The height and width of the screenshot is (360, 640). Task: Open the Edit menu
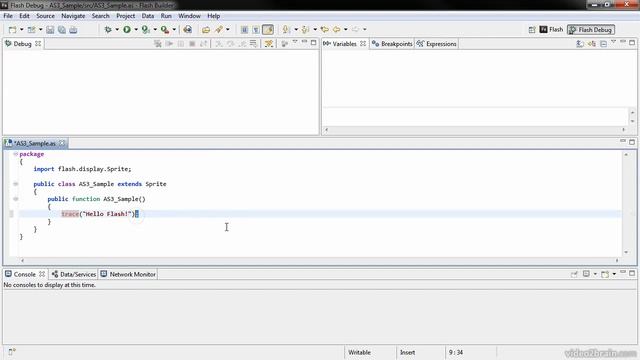[x=24, y=16]
